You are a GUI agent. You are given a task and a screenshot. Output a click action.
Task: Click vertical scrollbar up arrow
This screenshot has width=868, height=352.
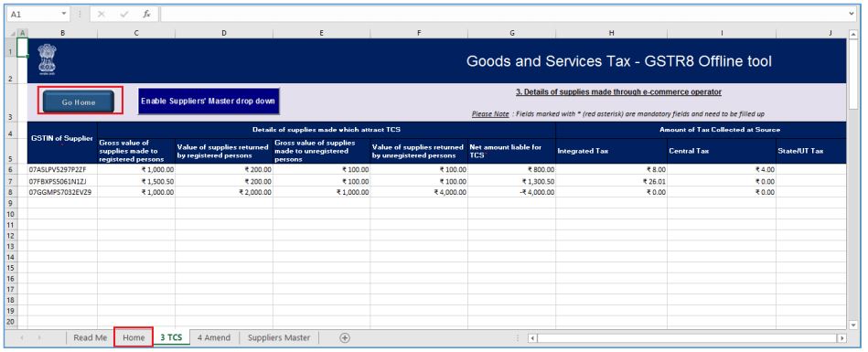click(x=852, y=34)
